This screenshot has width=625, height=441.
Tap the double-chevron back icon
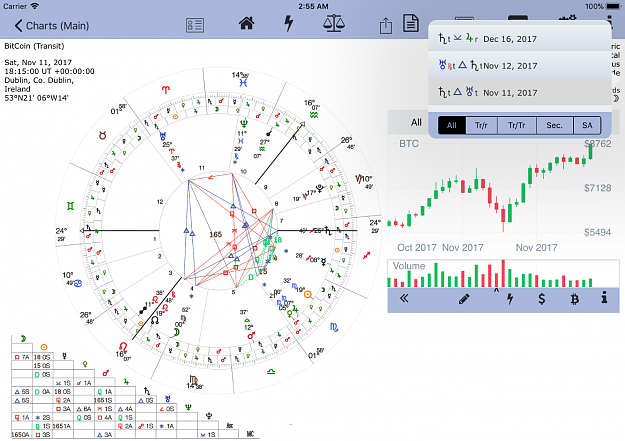404,298
